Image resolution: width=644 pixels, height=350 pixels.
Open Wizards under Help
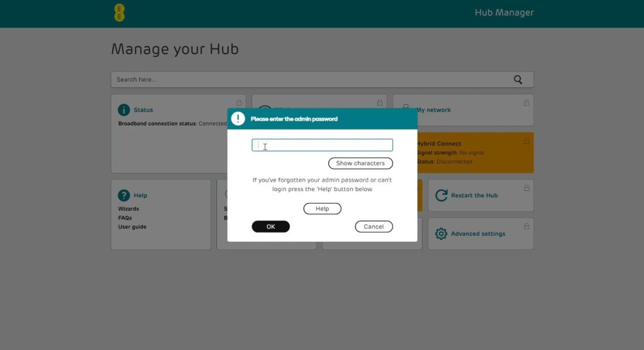click(128, 209)
